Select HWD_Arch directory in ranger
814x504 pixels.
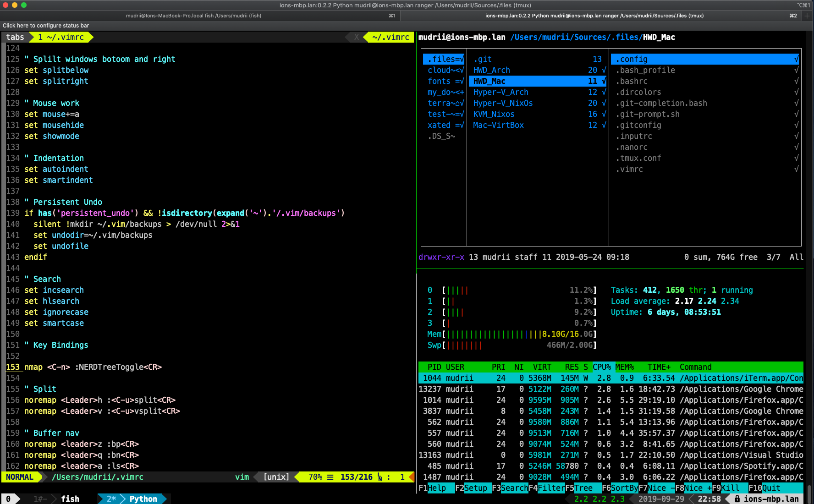491,70
